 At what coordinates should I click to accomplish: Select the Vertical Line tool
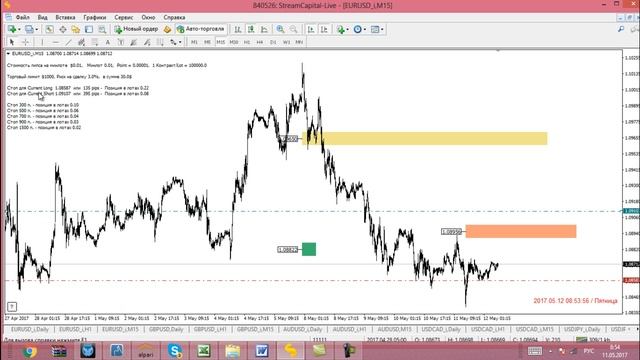coord(42,42)
